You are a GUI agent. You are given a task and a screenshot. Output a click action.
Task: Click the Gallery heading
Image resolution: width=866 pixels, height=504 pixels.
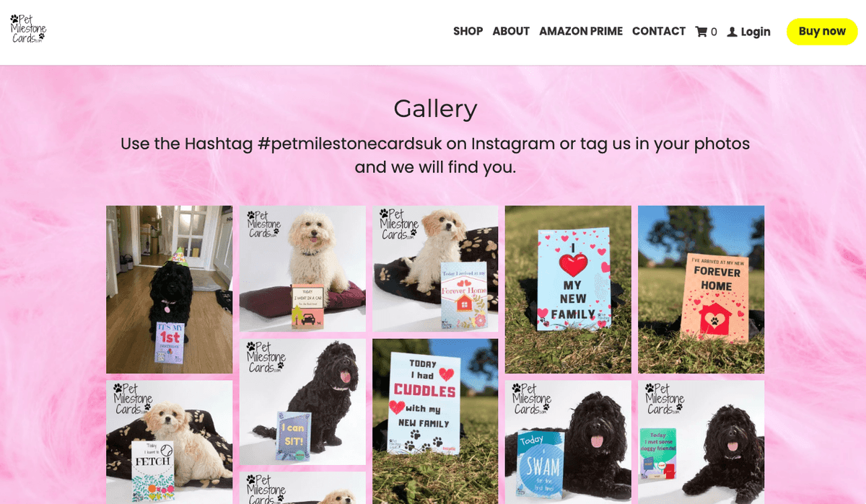pyautogui.click(x=435, y=109)
